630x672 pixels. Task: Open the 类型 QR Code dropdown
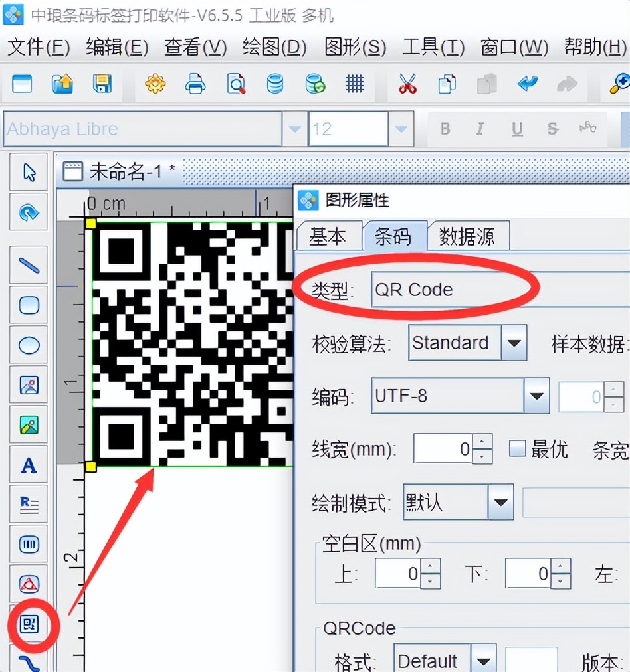pyautogui.click(x=500, y=290)
